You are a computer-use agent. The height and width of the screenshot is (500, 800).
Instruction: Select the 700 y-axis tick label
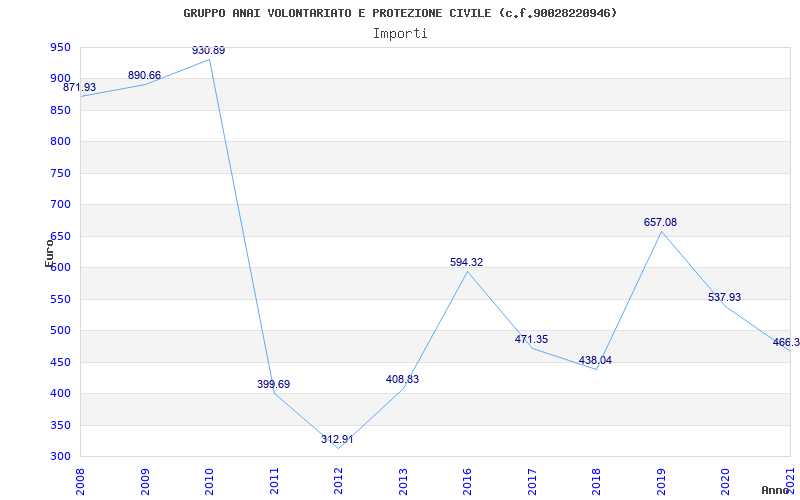[x=60, y=204]
